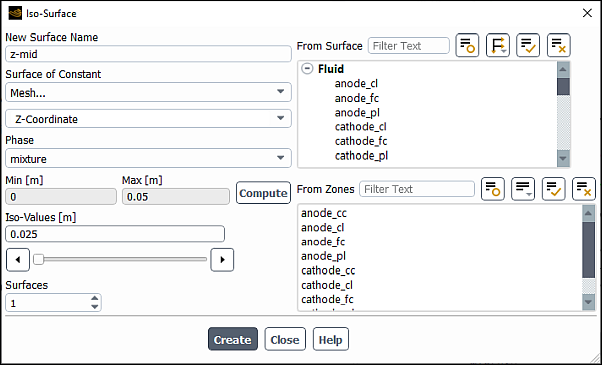Collapse the Fluid group in surface tree

pyautogui.click(x=307, y=69)
